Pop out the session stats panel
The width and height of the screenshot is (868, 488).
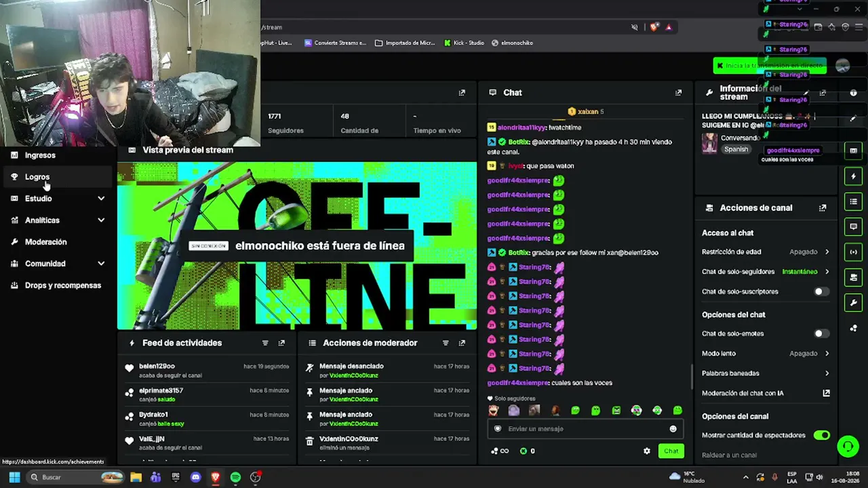point(462,93)
